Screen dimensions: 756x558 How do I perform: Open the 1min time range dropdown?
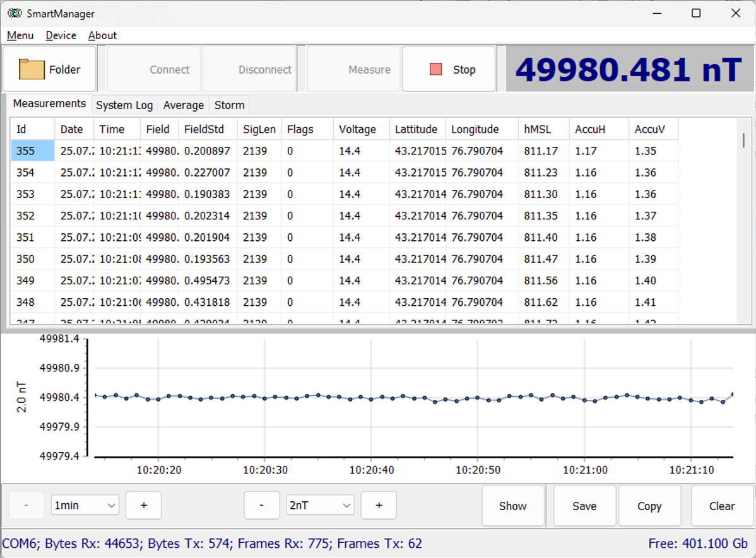(85, 505)
